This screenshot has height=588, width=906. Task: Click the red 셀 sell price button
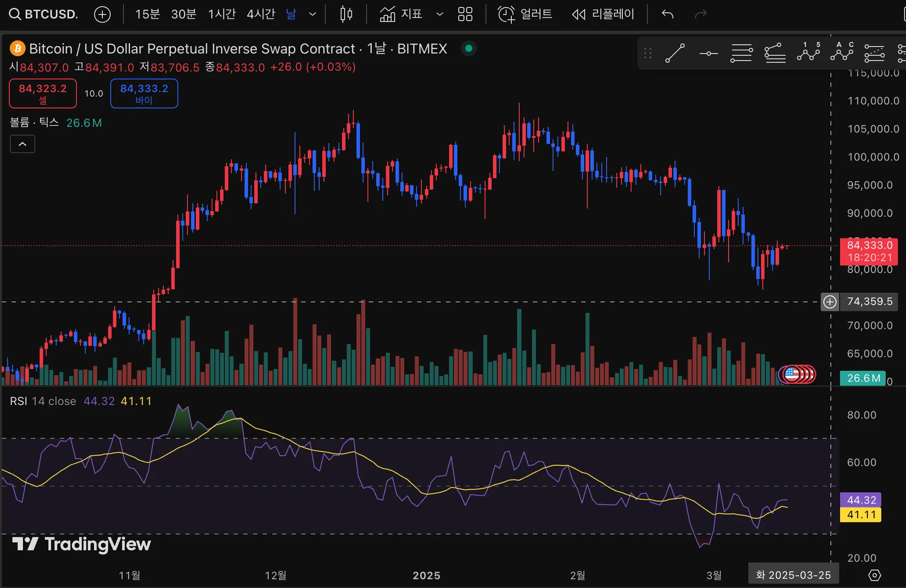(x=42, y=93)
